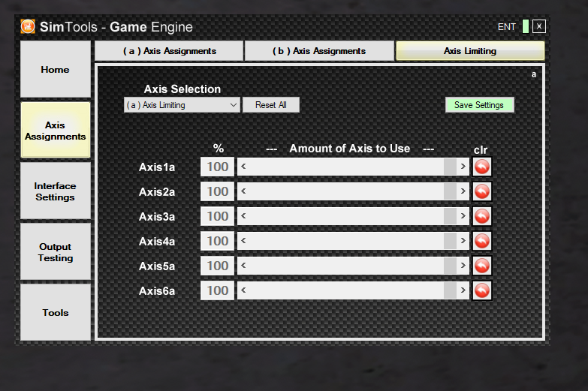Increase Axis5a using the right arrow
Image resolution: width=588 pixels, height=391 pixels.
tap(463, 266)
